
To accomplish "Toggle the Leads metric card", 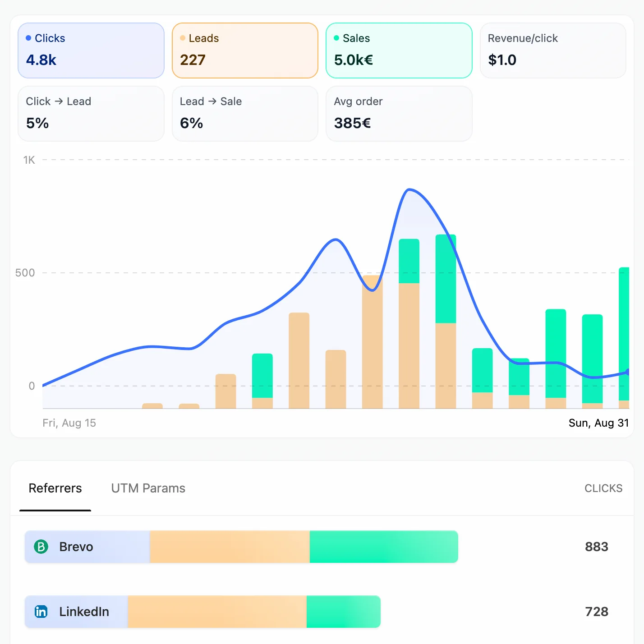I will 245,50.
